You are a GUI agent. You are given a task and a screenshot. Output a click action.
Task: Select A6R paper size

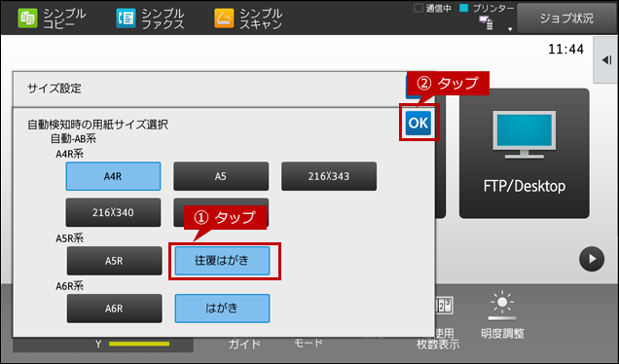pos(115,309)
